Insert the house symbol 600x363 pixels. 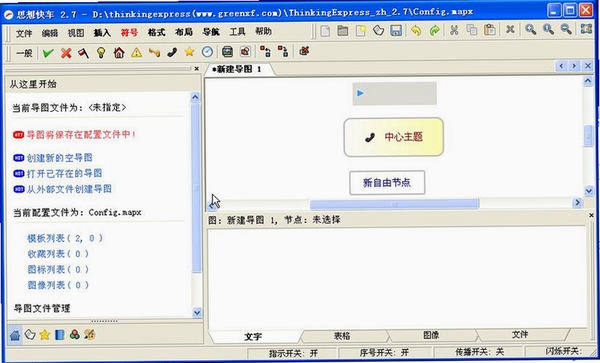tap(119, 52)
